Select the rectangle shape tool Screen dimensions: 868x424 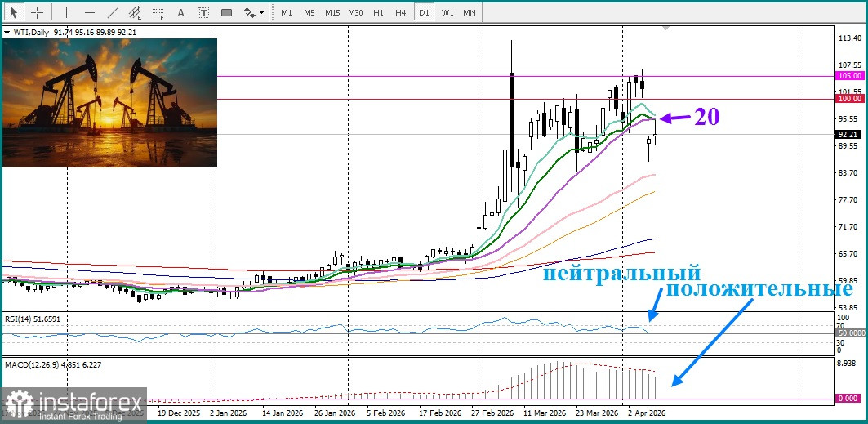point(226,12)
